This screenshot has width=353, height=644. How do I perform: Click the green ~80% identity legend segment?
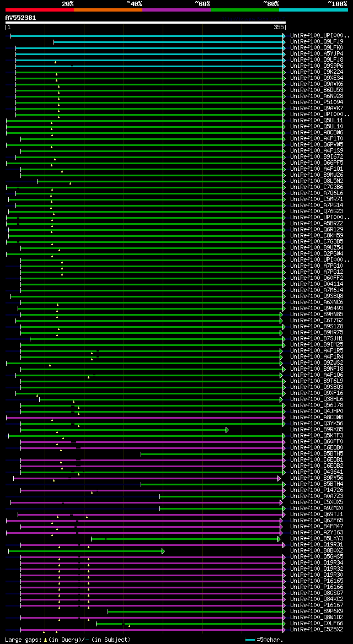tap(245, 9)
